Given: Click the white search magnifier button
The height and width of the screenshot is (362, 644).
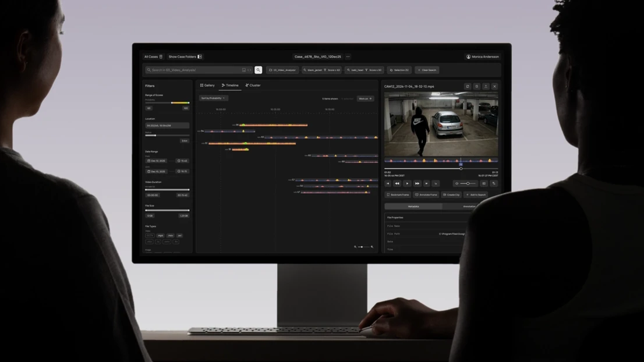Looking at the screenshot, I should (x=259, y=70).
